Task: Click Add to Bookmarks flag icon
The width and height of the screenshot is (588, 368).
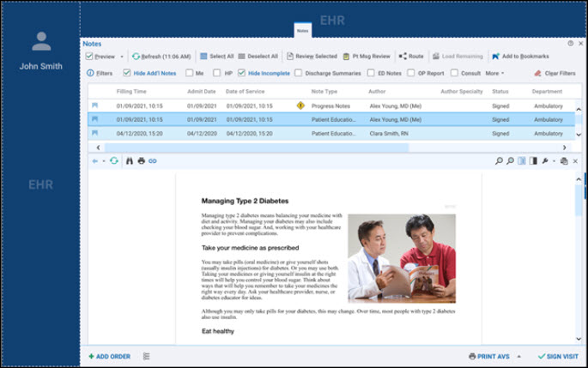Action: (495, 57)
